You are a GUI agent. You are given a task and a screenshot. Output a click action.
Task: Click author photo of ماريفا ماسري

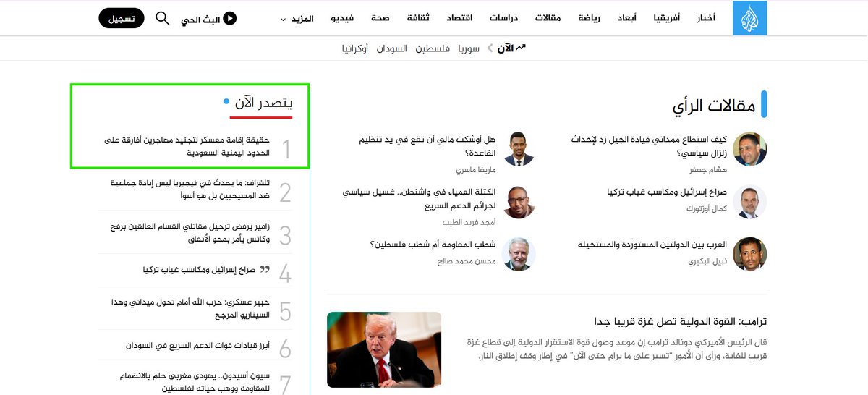519,149
